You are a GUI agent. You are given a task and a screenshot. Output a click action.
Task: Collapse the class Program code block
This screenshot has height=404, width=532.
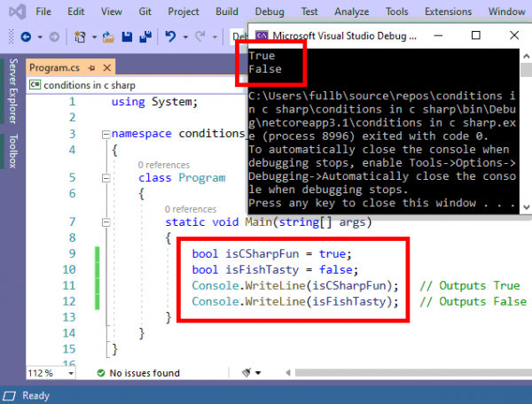click(x=106, y=177)
